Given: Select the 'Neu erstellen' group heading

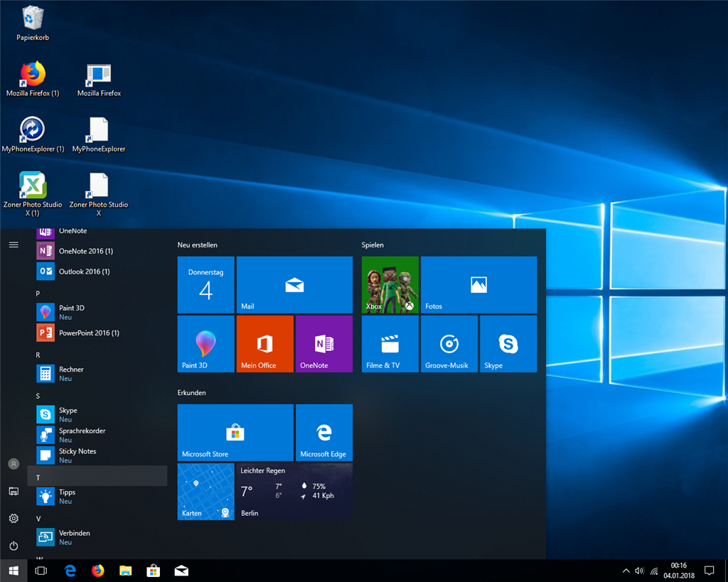Looking at the screenshot, I should (198, 244).
